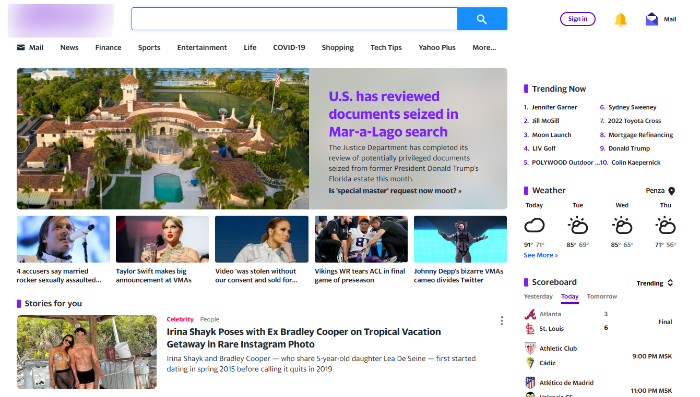Screen dimensions: 700x397
Task: Open the Mar-a-Lago search headline
Action: pyautogui.click(x=393, y=114)
